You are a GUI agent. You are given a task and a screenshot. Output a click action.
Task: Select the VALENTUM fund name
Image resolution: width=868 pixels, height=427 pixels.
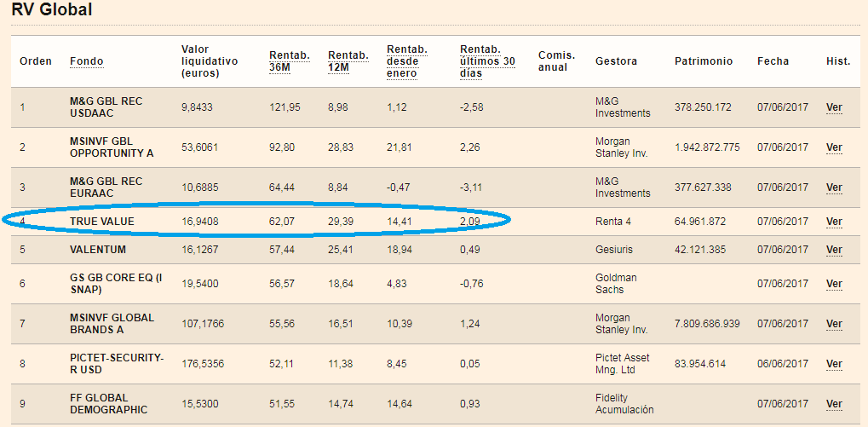[98, 250]
